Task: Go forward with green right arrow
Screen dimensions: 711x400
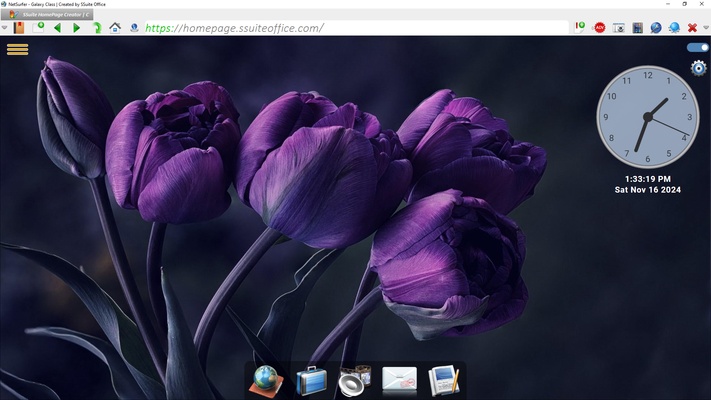Action: [77, 28]
